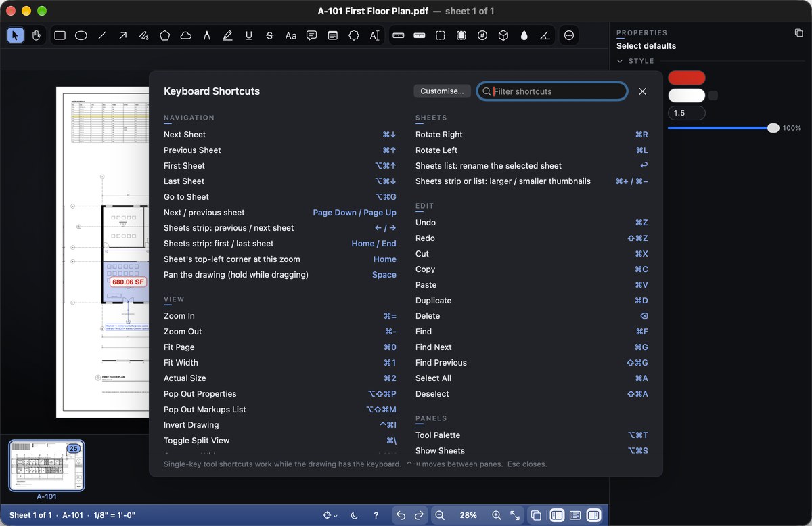
Task: Select the strikethrough text tool
Action: pyautogui.click(x=270, y=35)
